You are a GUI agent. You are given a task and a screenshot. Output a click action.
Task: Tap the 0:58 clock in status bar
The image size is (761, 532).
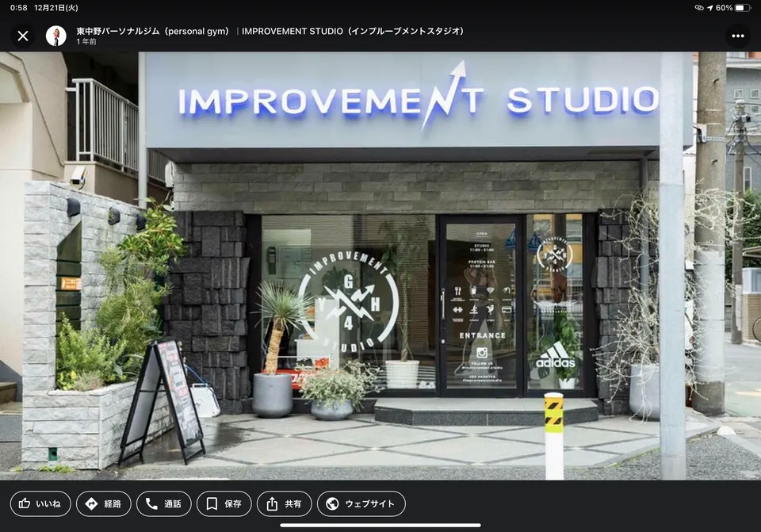[18, 8]
